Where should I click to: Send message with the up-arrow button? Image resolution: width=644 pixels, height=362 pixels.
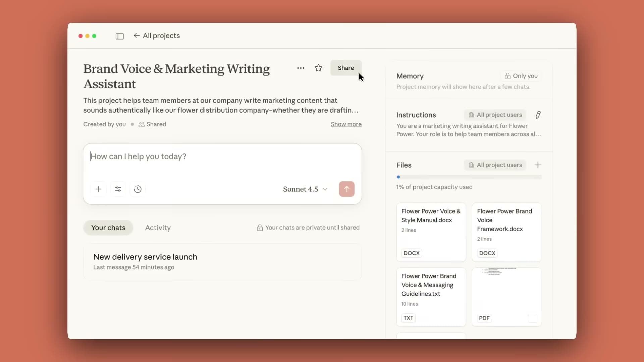346,189
